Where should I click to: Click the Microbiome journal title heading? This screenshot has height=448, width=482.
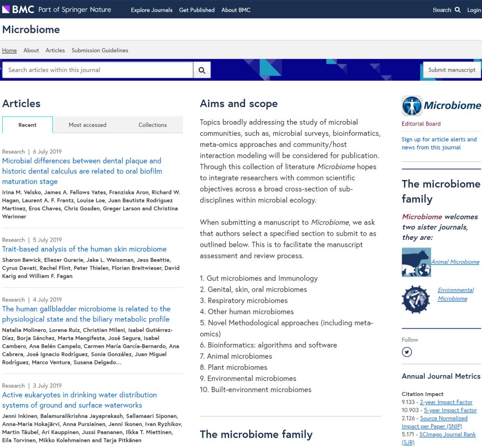tap(31, 29)
